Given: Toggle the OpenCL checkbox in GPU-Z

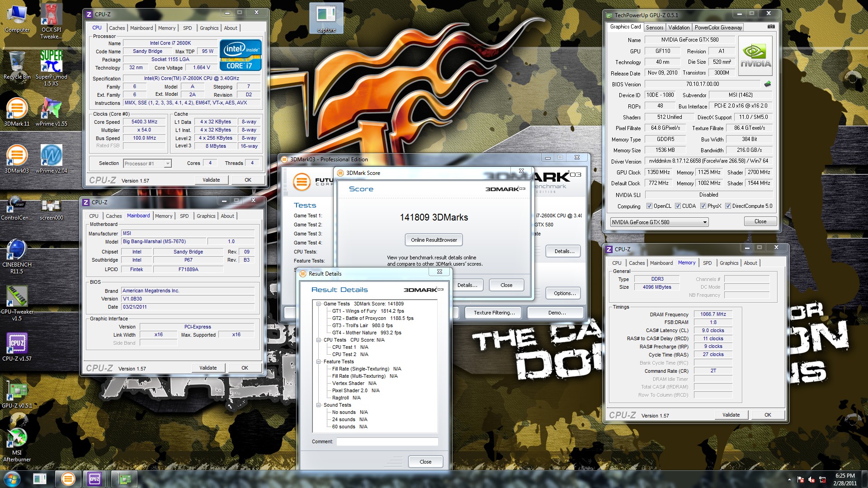Looking at the screenshot, I should point(649,206).
